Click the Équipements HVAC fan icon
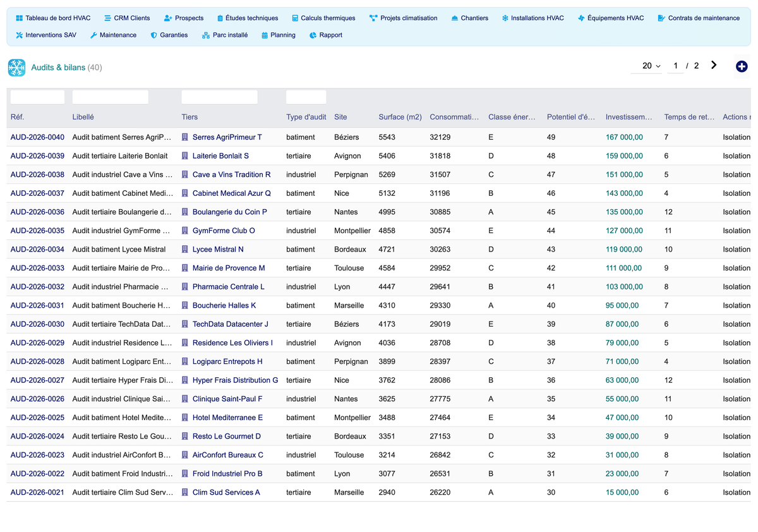This screenshot has height=532, width=758. tap(581, 18)
